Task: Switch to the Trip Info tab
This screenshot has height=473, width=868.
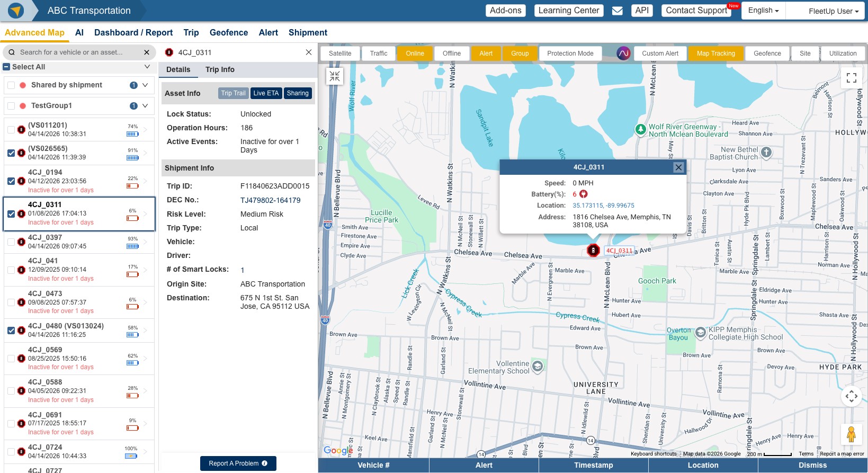Action: tap(220, 69)
